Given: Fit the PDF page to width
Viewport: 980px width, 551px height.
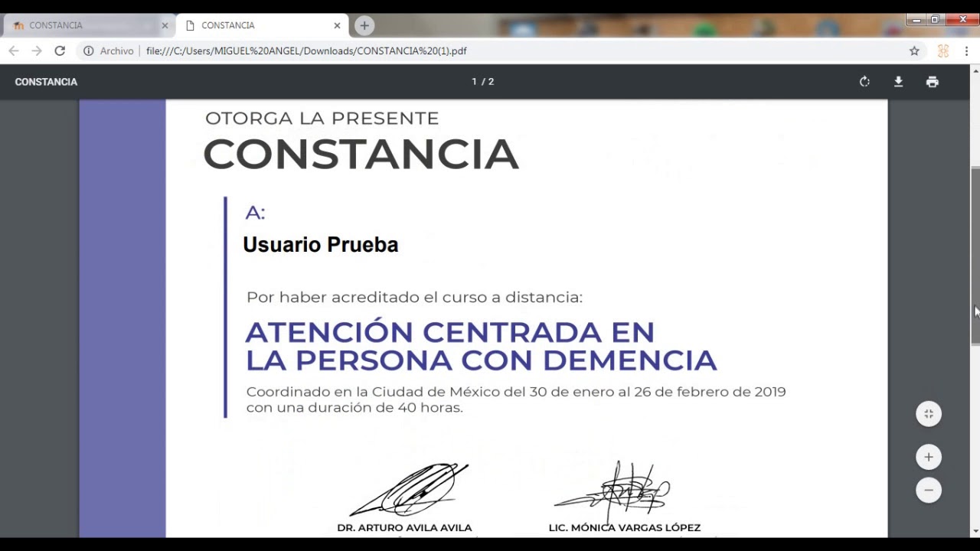Looking at the screenshot, I should 929,414.
